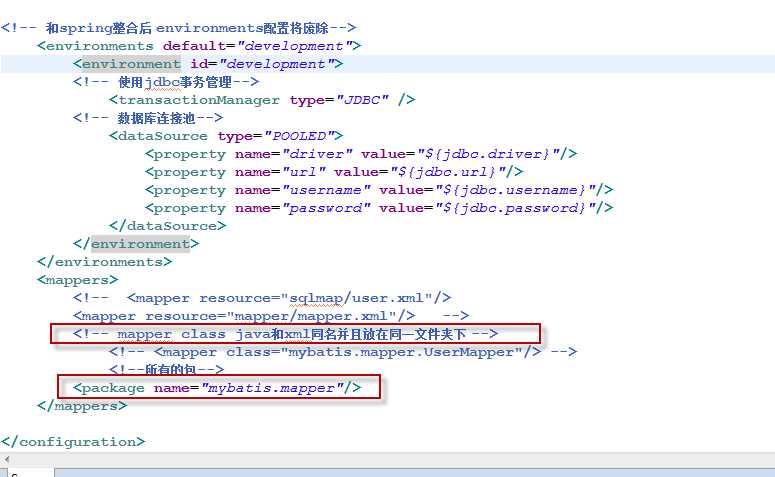Click name="url" in the property line

click(x=280, y=172)
